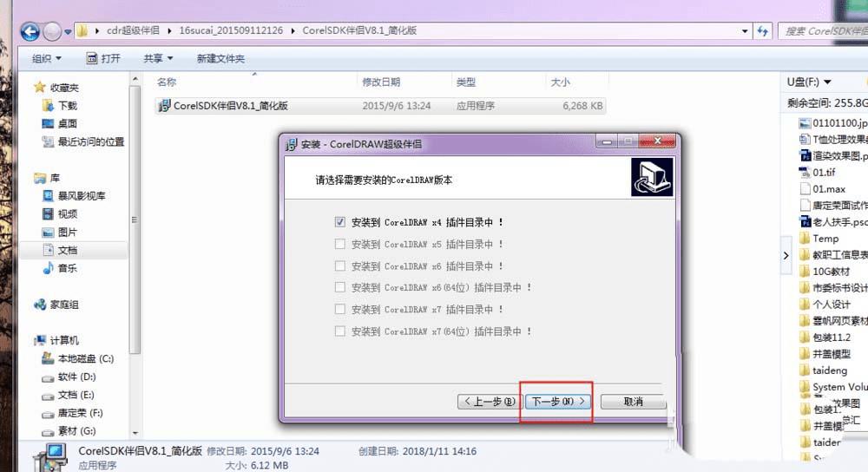The width and height of the screenshot is (868, 472).
Task: Open the address bar history dropdown
Action: click(745, 31)
